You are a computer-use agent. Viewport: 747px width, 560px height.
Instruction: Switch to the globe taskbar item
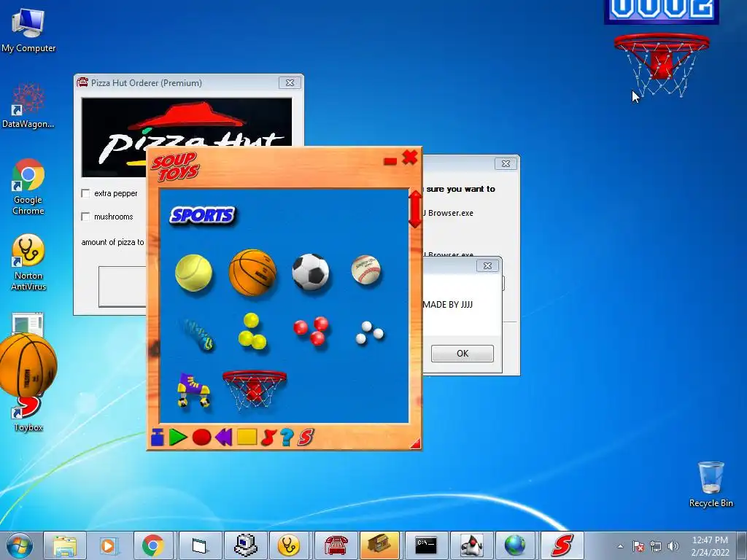pyautogui.click(x=516, y=545)
